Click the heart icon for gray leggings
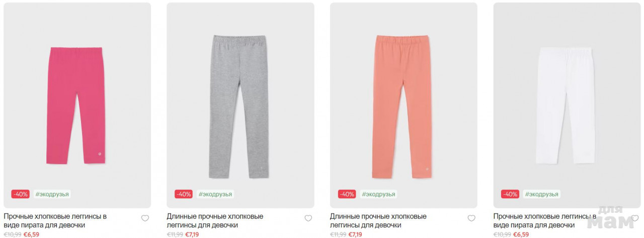Image resolution: width=644 pixels, height=238 pixels. coord(308,218)
